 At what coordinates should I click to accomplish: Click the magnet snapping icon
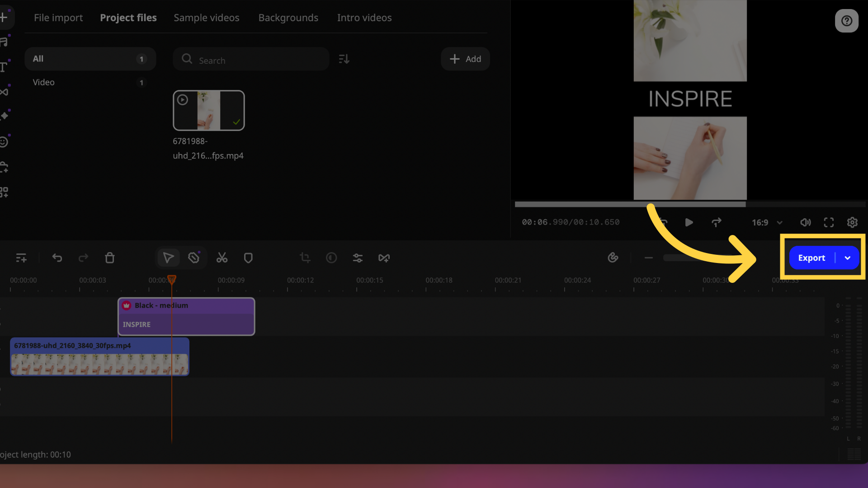[613, 258]
